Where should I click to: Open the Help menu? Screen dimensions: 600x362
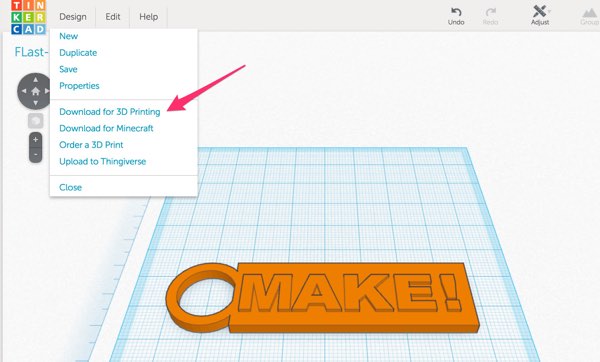coord(148,17)
